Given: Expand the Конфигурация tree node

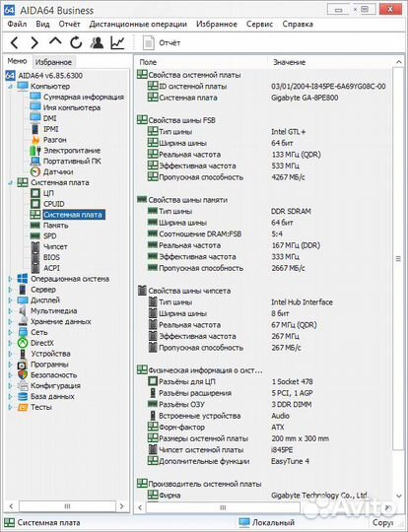Looking at the screenshot, I should 10,386.
